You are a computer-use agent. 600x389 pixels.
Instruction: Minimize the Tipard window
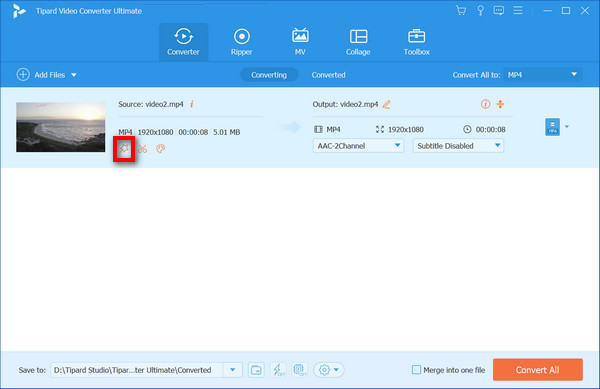pyautogui.click(x=548, y=11)
